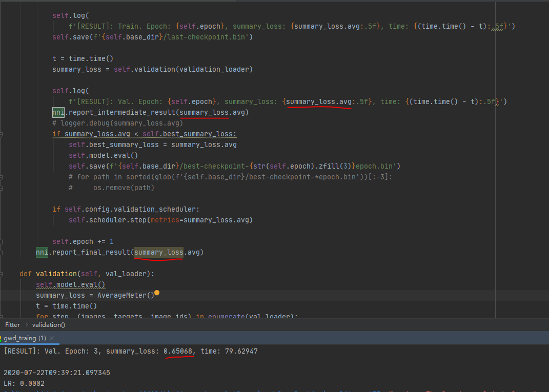Click timestamp '2020-07-22T09:39:21.097345' in console
Screen dimensions: 549x392
pos(57,373)
